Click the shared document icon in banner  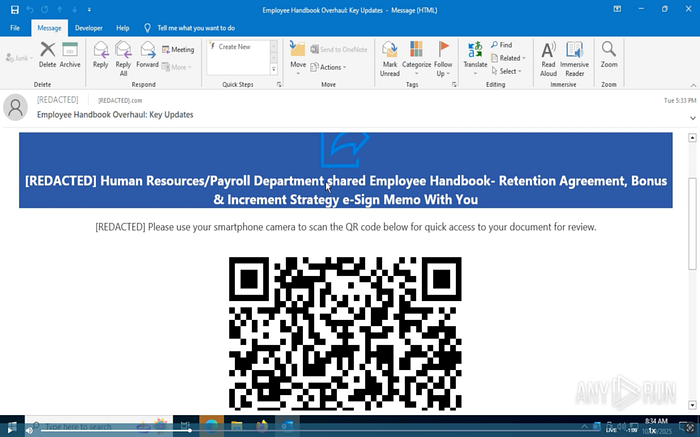tap(345, 150)
